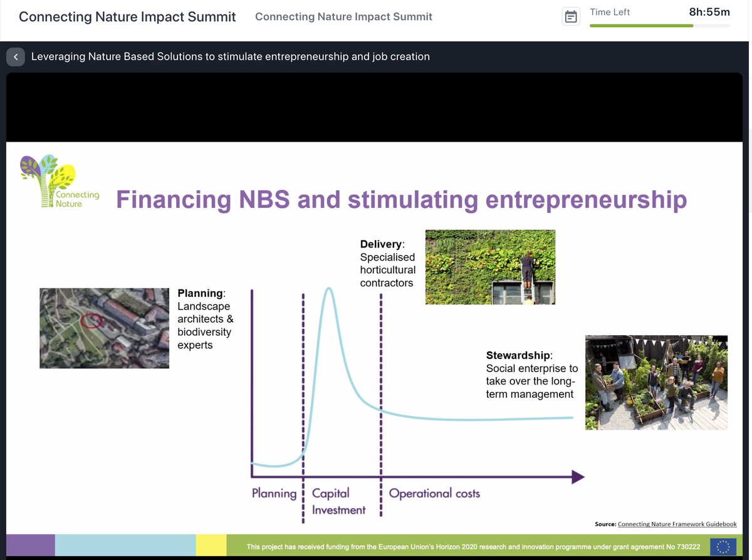The image size is (752, 560).
Task: Click the aerial map image with red circle
Action: [x=104, y=328]
